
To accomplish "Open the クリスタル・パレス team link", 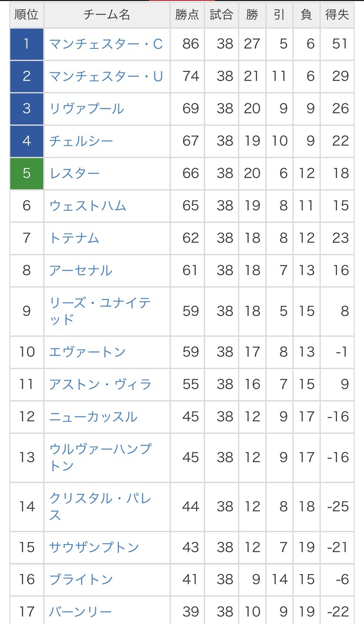I will 101,506.
